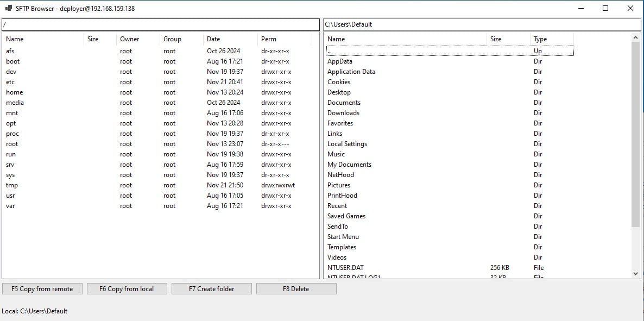Click the F7 Create folder button
644x321 pixels.
211,289
